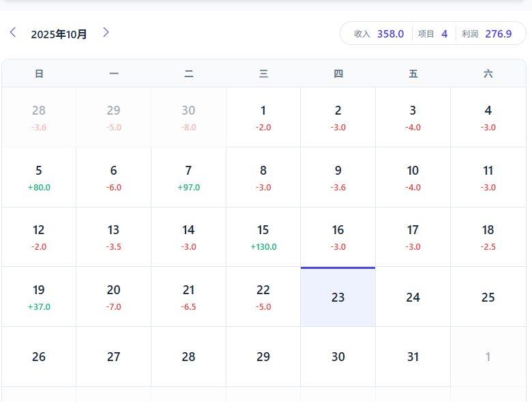The height and width of the screenshot is (402, 532).
Task: Select October 3 with -4.0
Action: click(x=413, y=117)
